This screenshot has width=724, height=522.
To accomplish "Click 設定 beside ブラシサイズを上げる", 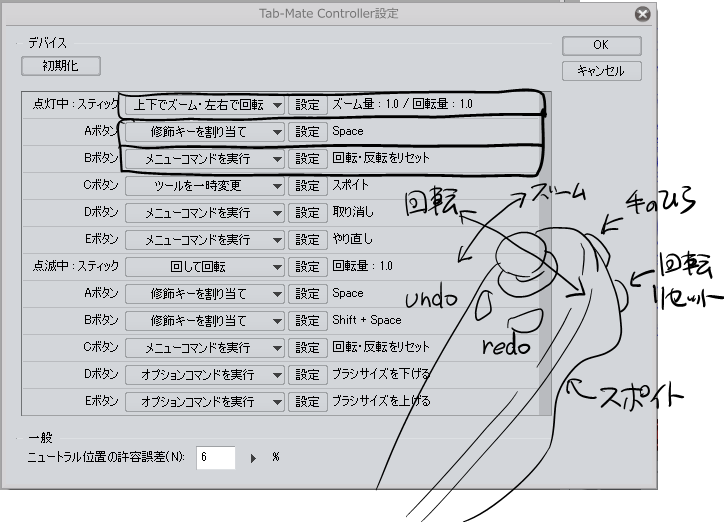I will 308,402.
